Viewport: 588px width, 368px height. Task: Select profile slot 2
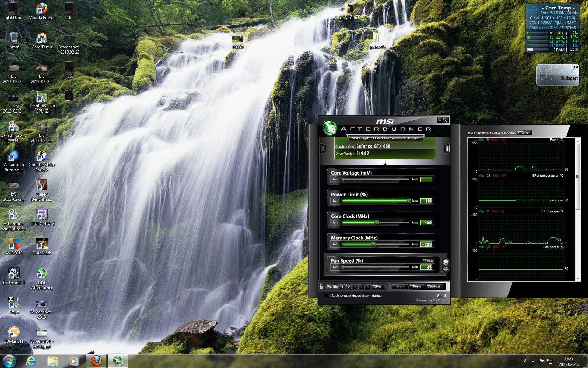coord(348,287)
